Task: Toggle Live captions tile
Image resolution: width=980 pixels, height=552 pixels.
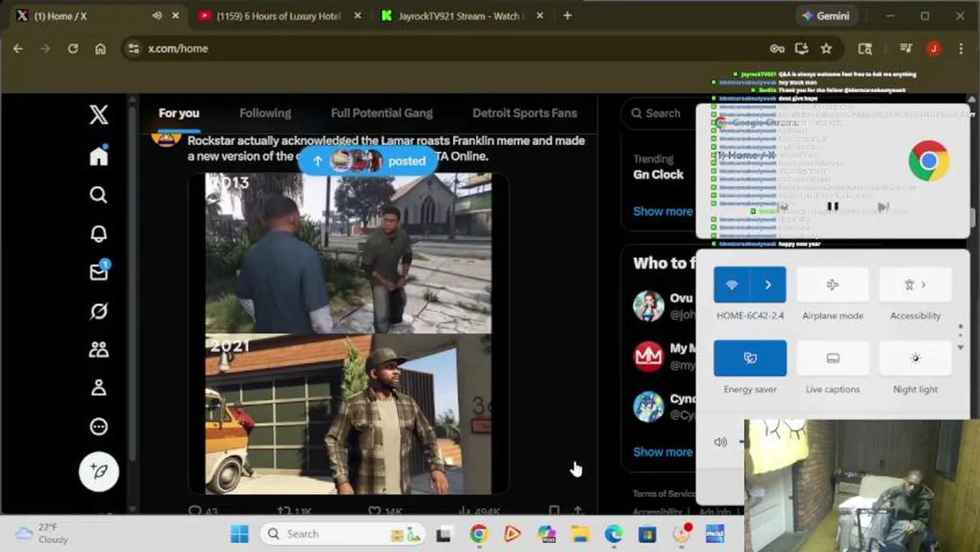Action: pyautogui.click(x=833, y=358)
